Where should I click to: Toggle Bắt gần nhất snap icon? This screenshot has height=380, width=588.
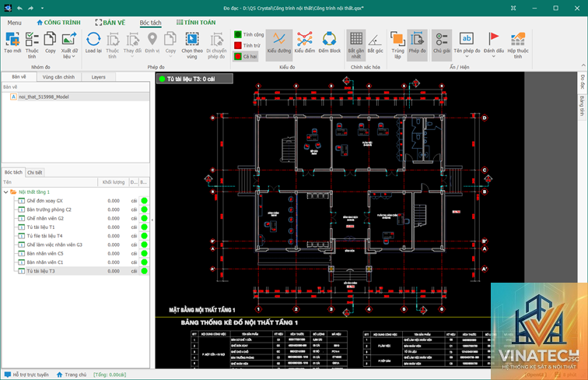pyautogui.click(x=356, y=39)
